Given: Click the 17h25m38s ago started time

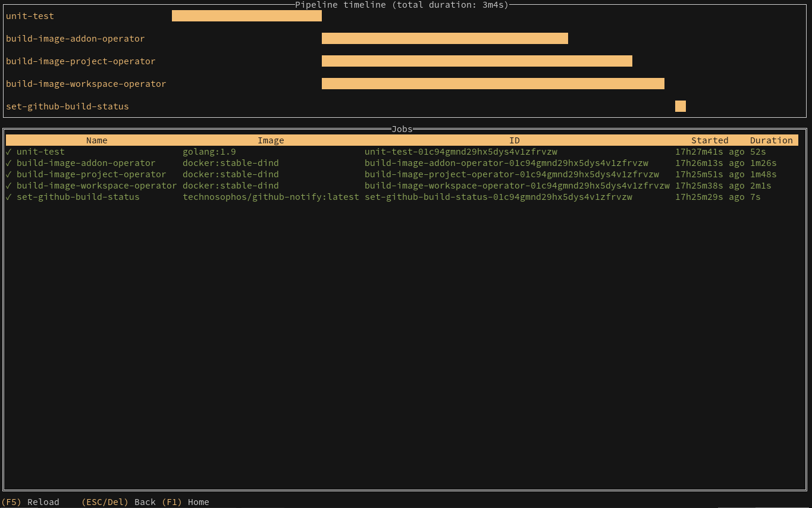Looking at the screenshot, I should tap(710, 186).
